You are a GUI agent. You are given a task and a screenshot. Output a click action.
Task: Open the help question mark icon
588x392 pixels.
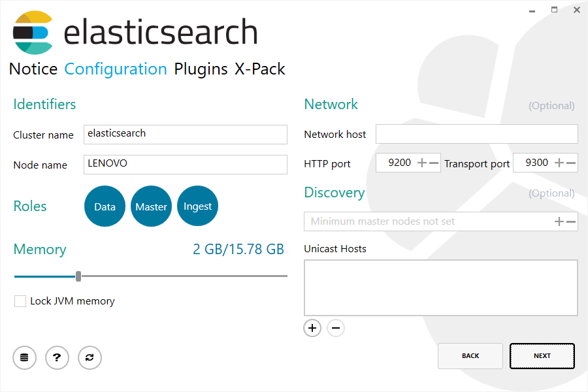57,357
